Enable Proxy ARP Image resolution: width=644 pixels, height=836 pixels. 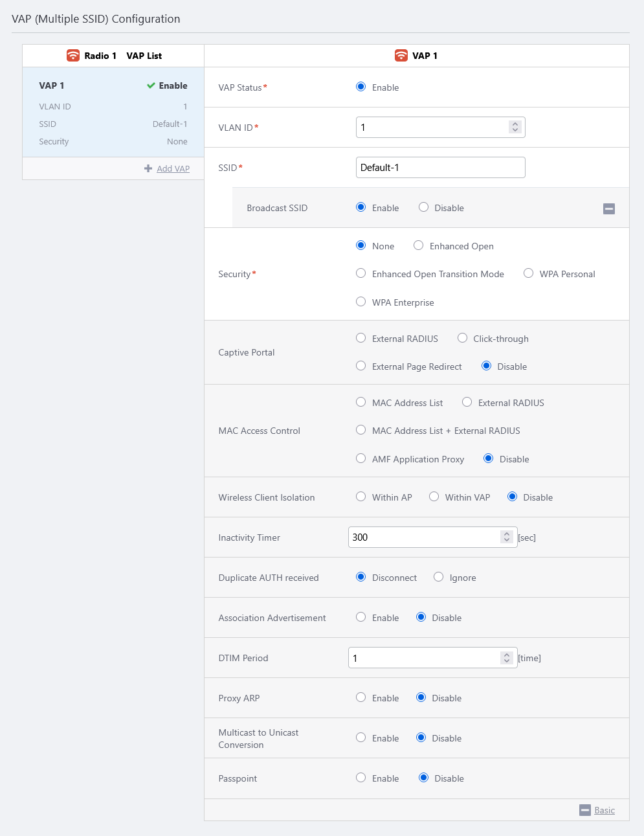(x=361, y=697)
